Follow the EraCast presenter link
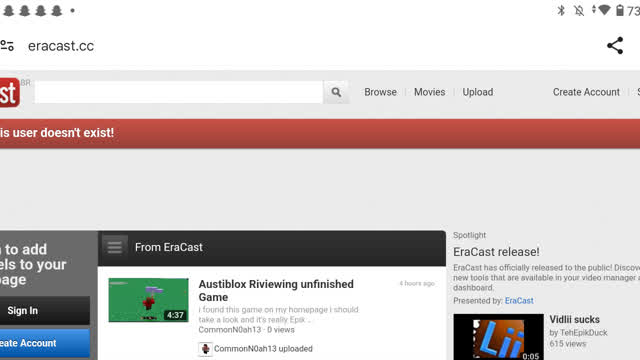 [519, 301]
